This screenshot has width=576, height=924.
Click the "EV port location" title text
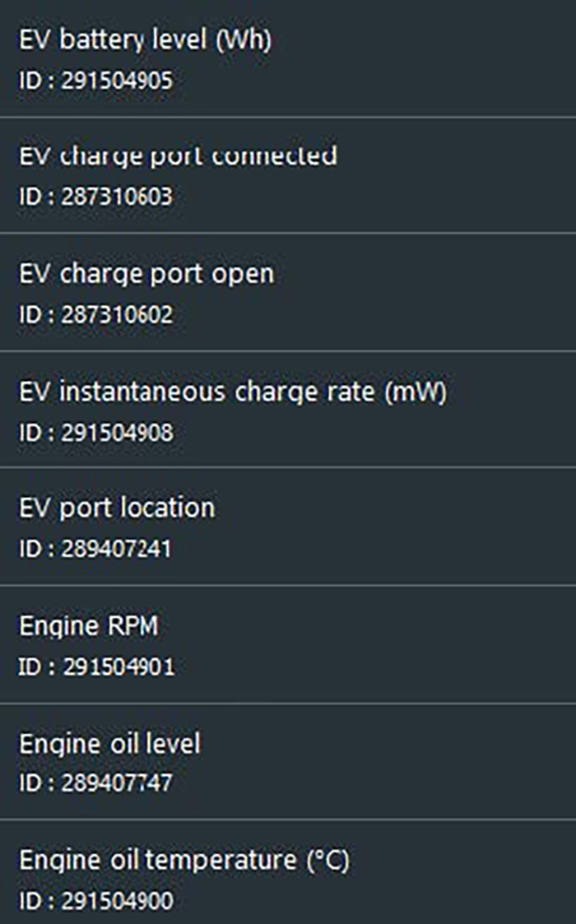117,508
